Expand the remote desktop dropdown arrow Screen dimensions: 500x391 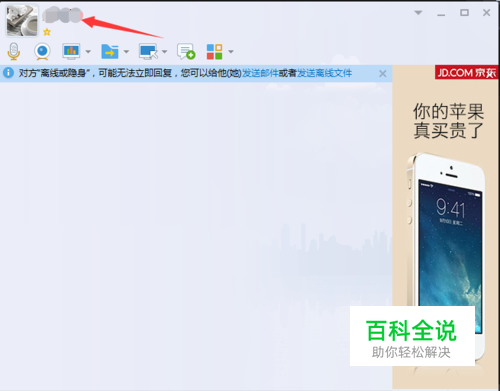[x=164, y=52]
